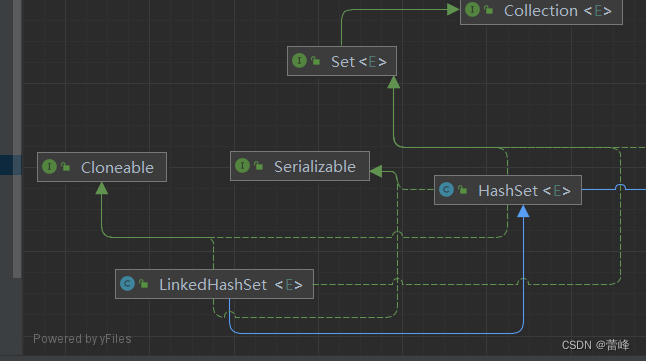This screenshot has width=646, height=361.
Task: Click the public lock icon on Set node
Action: pyautogui.click(x=316, y=61)
